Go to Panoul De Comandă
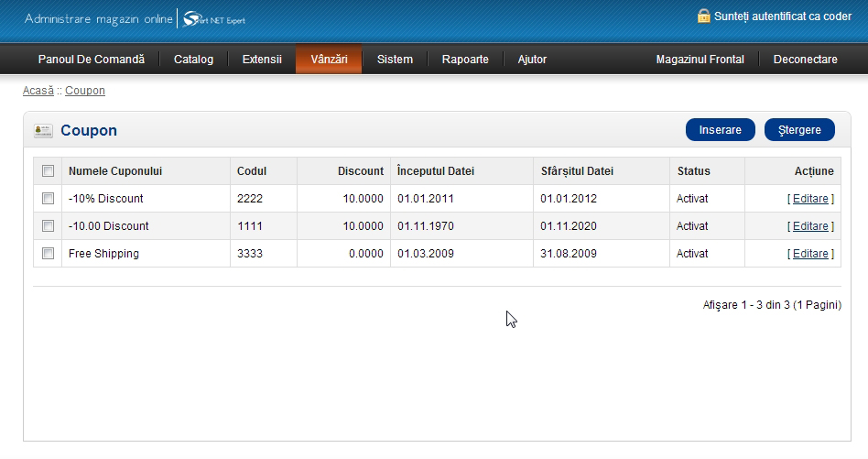 coord(92,60)
